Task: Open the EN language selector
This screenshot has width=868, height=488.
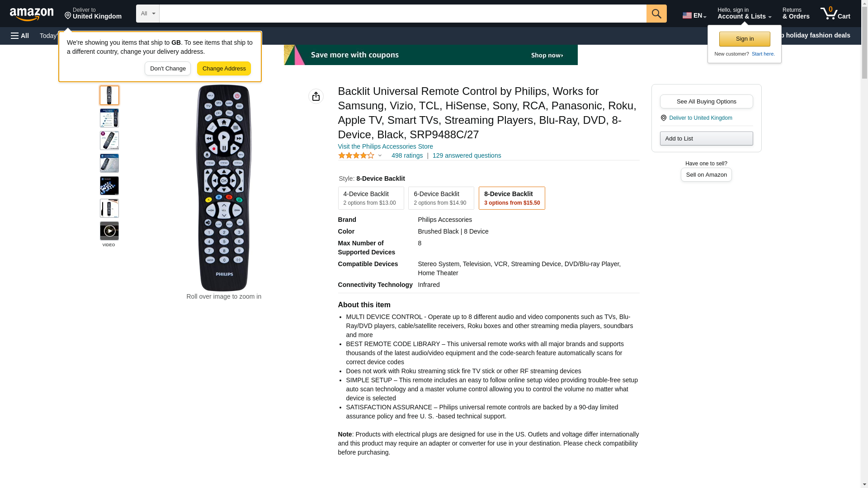Action: (x=694, y=15)
